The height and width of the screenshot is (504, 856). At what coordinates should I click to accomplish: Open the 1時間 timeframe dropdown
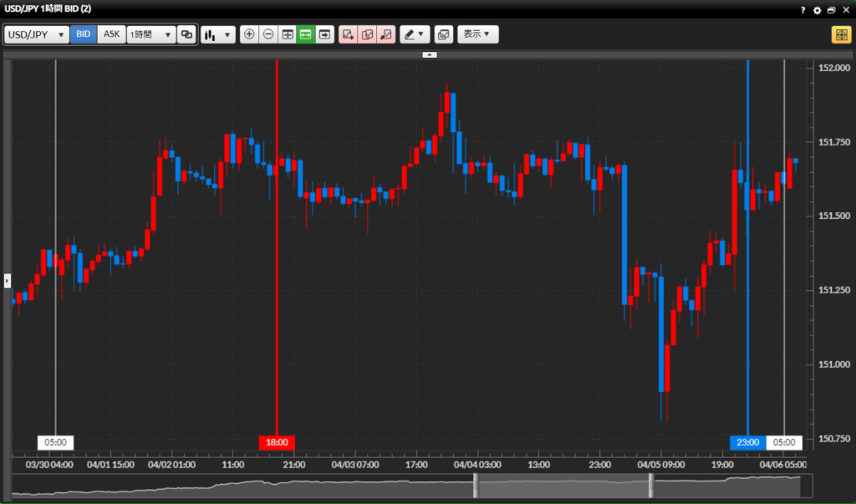(x=150, y=35)
